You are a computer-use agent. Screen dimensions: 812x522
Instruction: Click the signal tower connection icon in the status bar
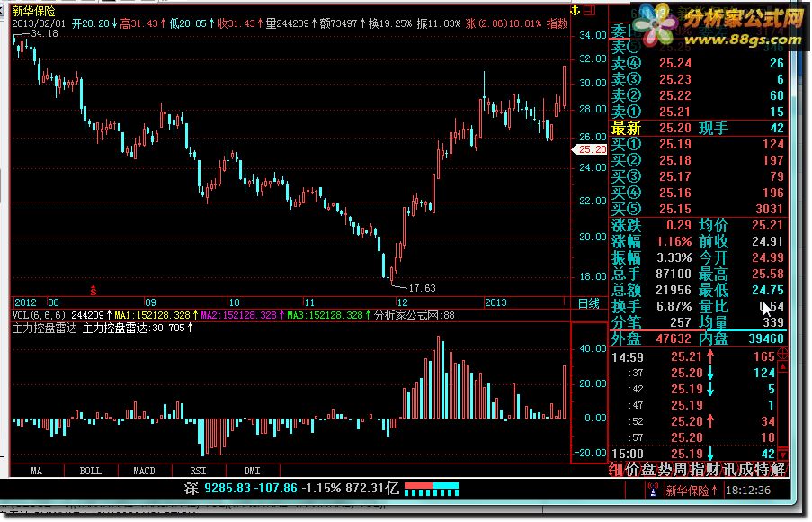[x=653, y=490]
